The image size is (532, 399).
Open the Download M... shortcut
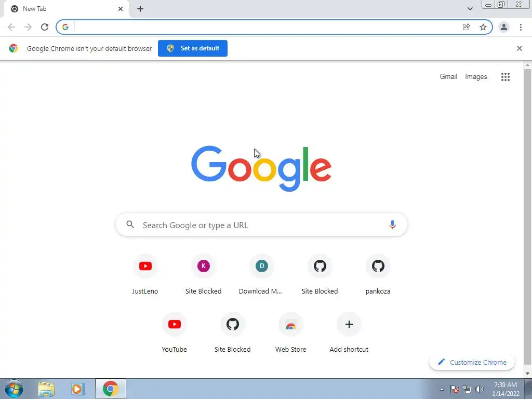(262, 275)
